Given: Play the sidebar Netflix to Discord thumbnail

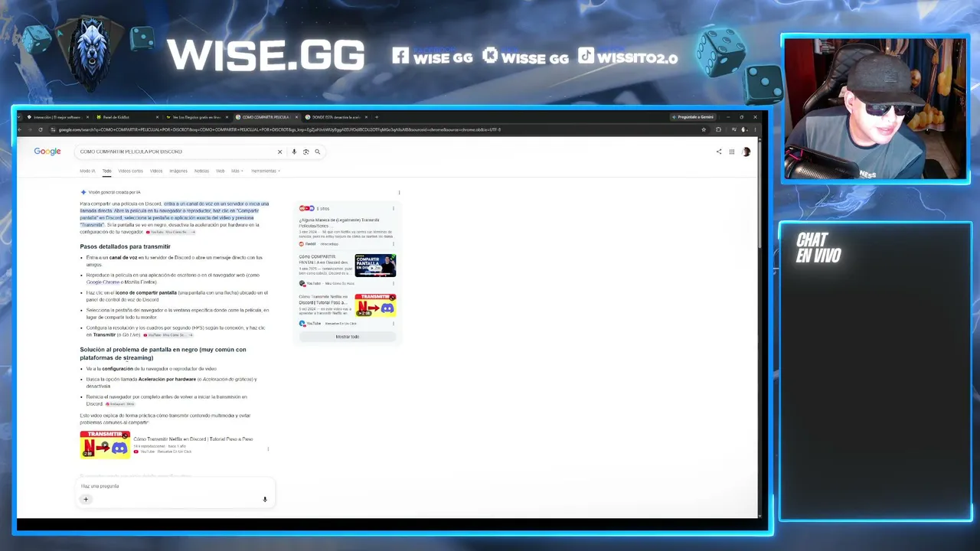Looking at the screenshot, I should pos(375,305).
